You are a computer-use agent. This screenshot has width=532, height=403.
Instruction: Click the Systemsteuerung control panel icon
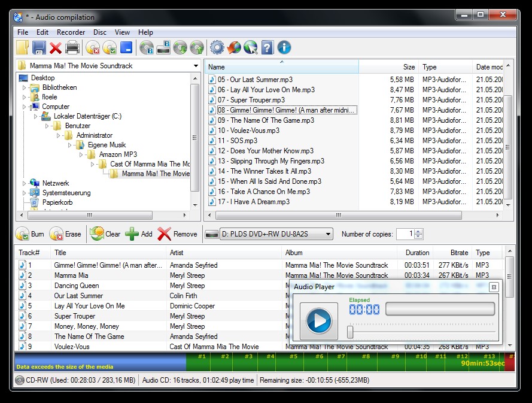(35, 192)
